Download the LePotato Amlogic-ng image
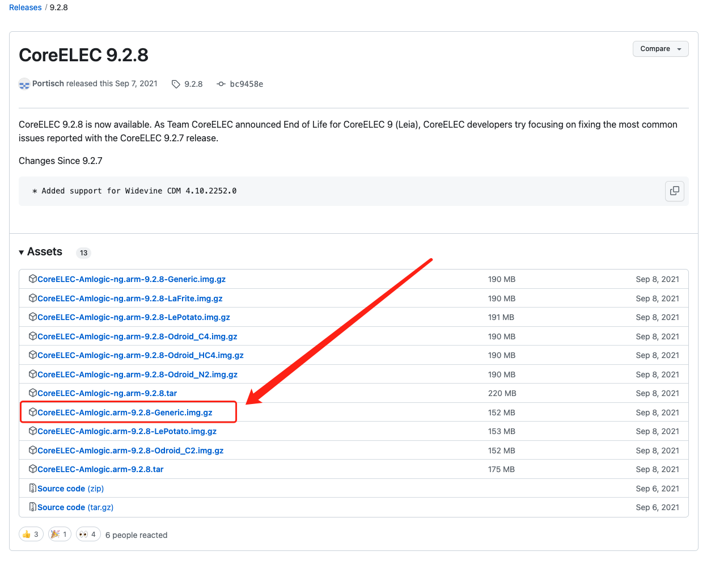Viewport: 728px width, 568px height. [134, 317]
